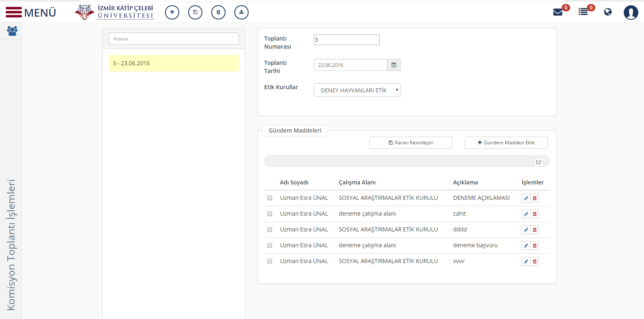Select the 3 - 23.06.2016 meeting entry
The height and width of the screenshot is (319, 644).
174,63
